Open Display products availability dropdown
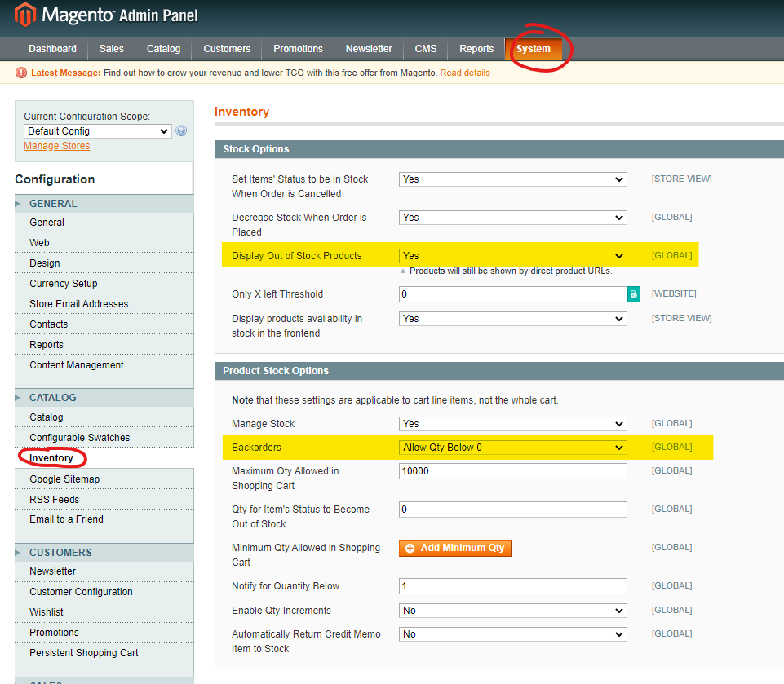Viewport: 784px width, 684px height. click(x=512, y=319)
